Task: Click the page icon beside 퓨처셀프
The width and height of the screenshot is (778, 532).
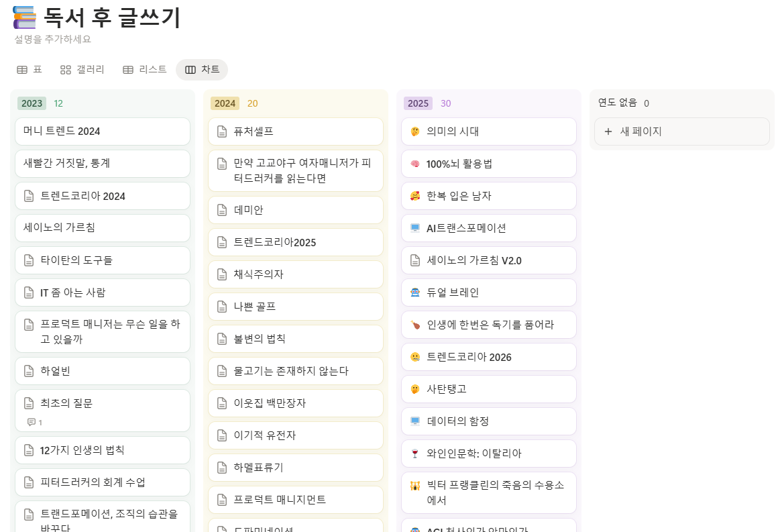Action: click(222, 131)
